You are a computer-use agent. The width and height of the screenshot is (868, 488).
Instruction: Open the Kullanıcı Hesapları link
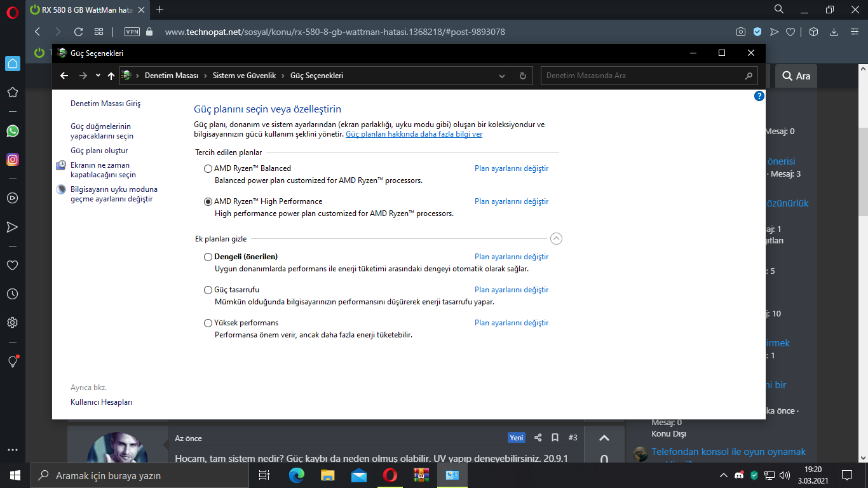pyautogui.click(x=101, y=402)
